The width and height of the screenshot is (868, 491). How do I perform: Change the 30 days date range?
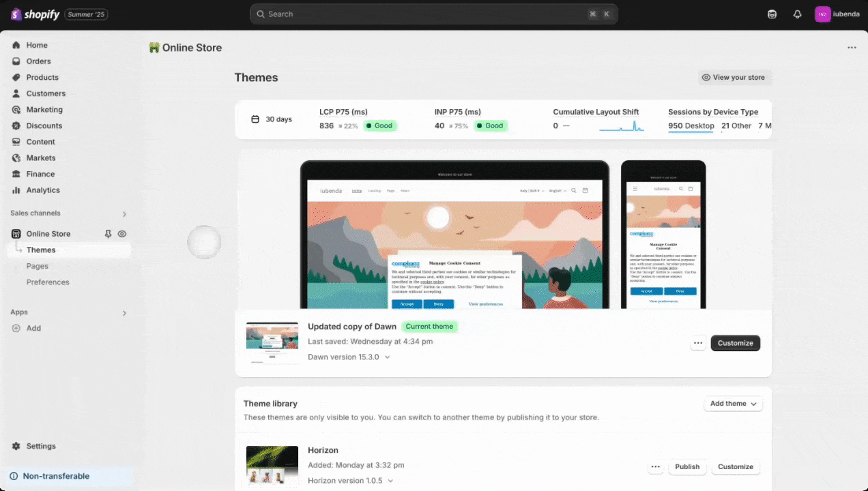click(272, 119)
